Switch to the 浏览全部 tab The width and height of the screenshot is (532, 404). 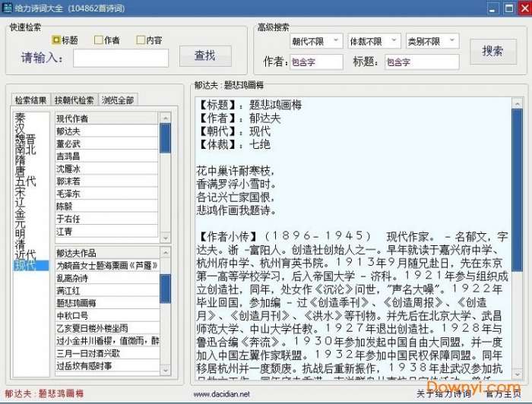pyautogui.click(x=118, y=100)
